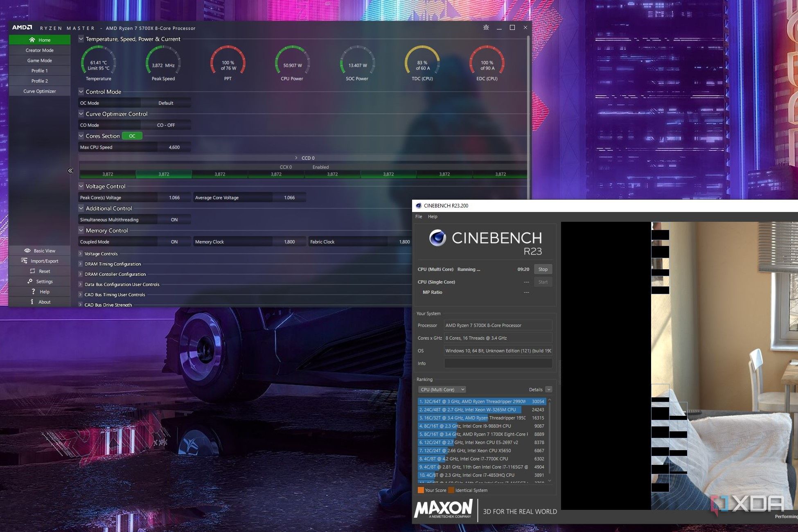Click the Home icon in Ryzen Master sidebar
Image resolution: width=798 pixels, height=532 pixels.
pyautogui.click(x=32, y=40)
